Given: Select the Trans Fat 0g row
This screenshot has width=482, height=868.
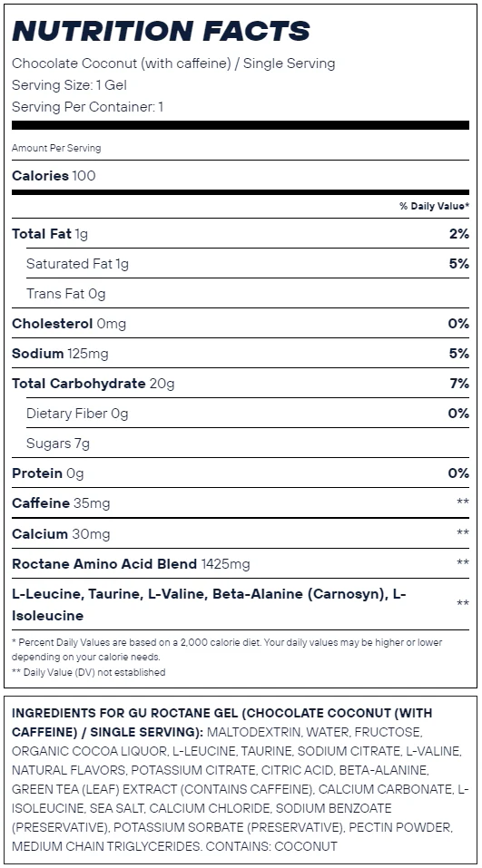Looking at the screenshot, I should (248, 293).
